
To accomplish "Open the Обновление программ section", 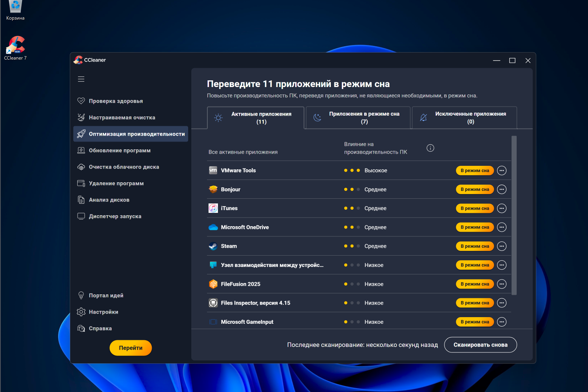I will point(131,150).
